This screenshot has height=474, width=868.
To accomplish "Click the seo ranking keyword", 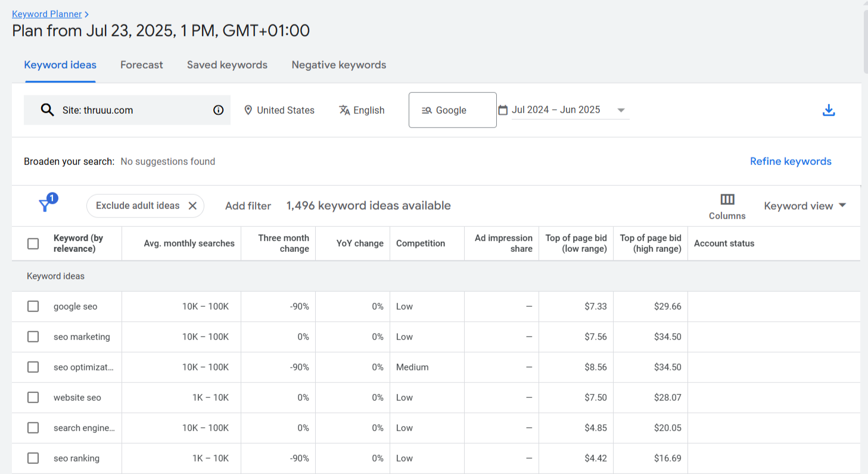I will click(76, 459).
